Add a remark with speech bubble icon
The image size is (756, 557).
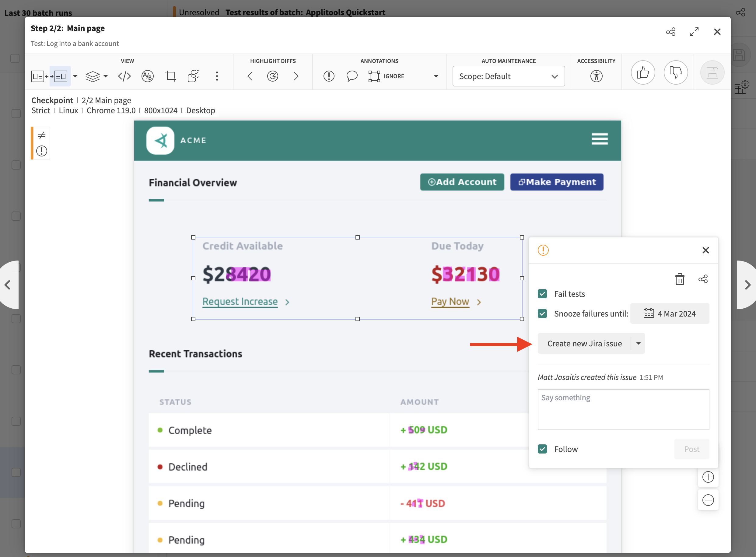click(352, 76)
